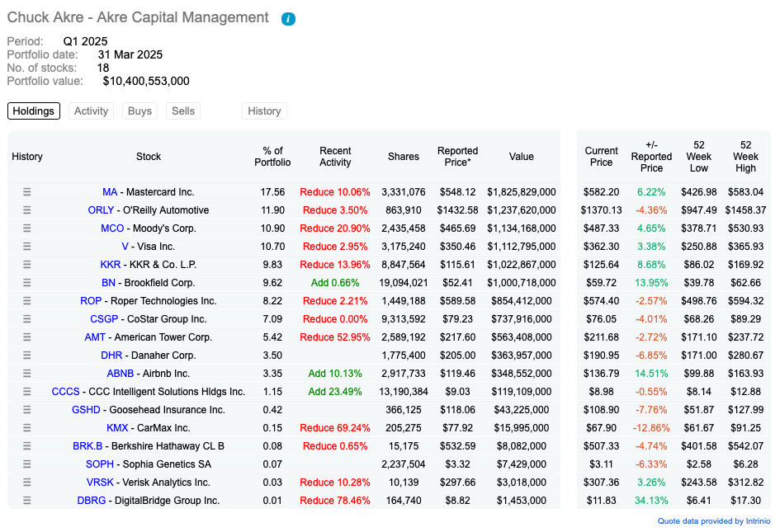Open the AMT ticker link
The width and height of the screenshot is (780, 532).
pos(95,337)
